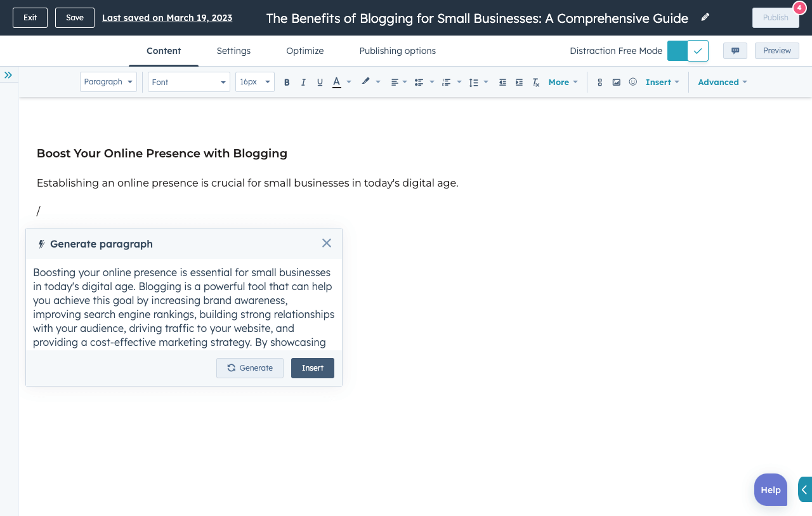
Task: Toggle Distraction Free Mode switch
Action: coord(688,51)
